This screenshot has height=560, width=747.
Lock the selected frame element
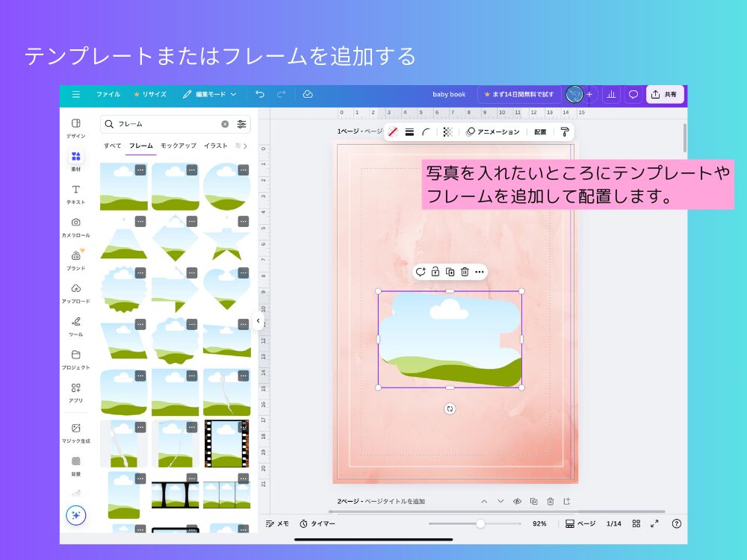[435, 272]
